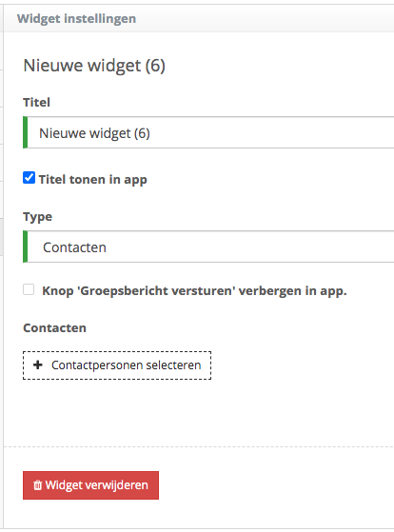Select the 'Widget instellingen' panel header
The image size is (394, 532).
pyautogui.click(x=76, y=18)
